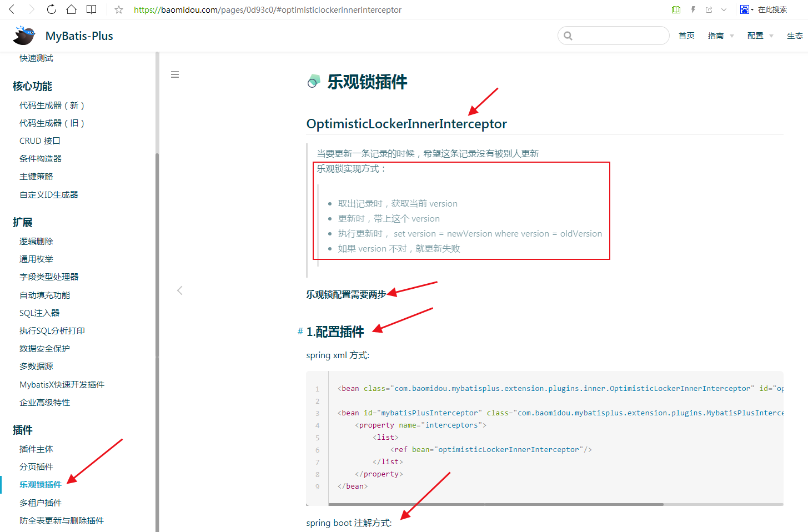Click the OptimisticLockerInnerInterceptor heading
This screenshot has width=808, height=532.
click(406, 124)
